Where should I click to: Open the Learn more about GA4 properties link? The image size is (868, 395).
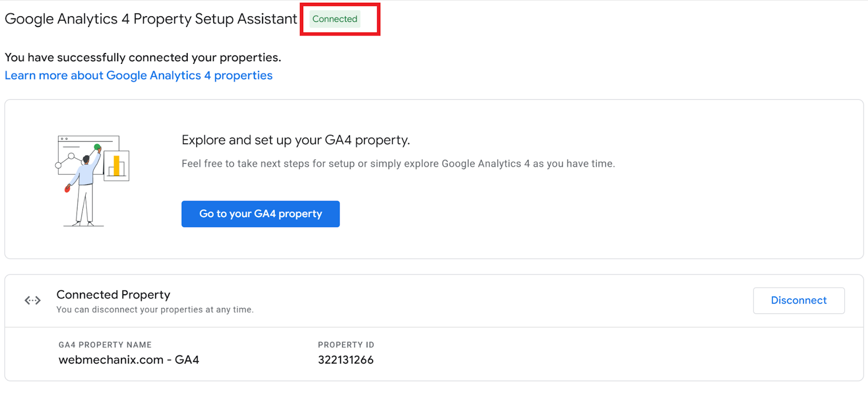[138, 75]
